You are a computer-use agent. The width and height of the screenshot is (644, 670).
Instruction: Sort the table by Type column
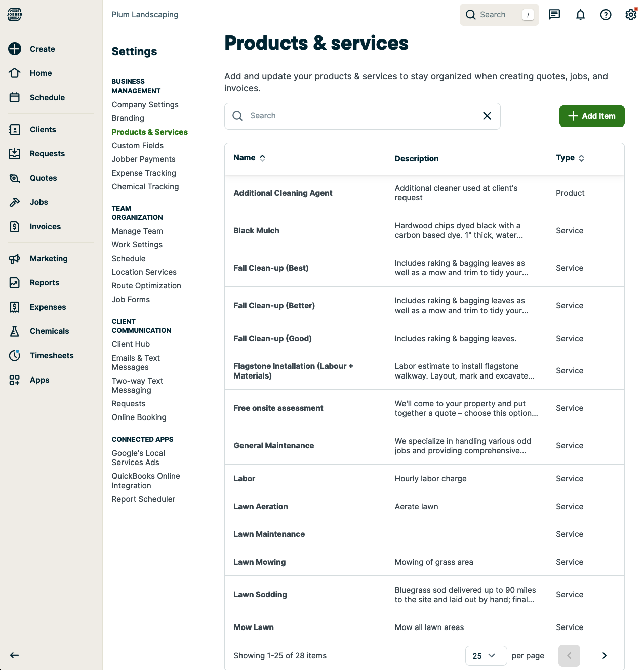(570, 158)
